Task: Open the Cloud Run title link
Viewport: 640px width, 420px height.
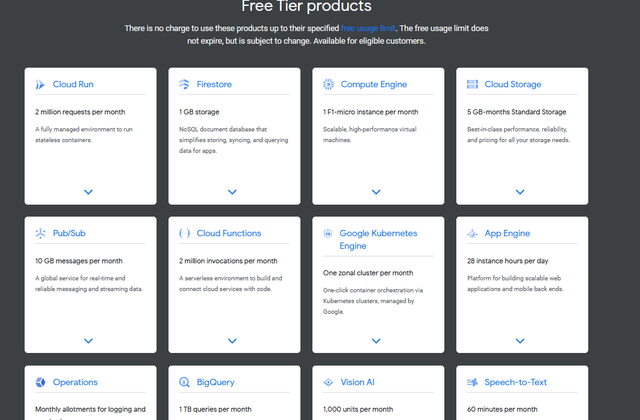Action: pos(73,84)
